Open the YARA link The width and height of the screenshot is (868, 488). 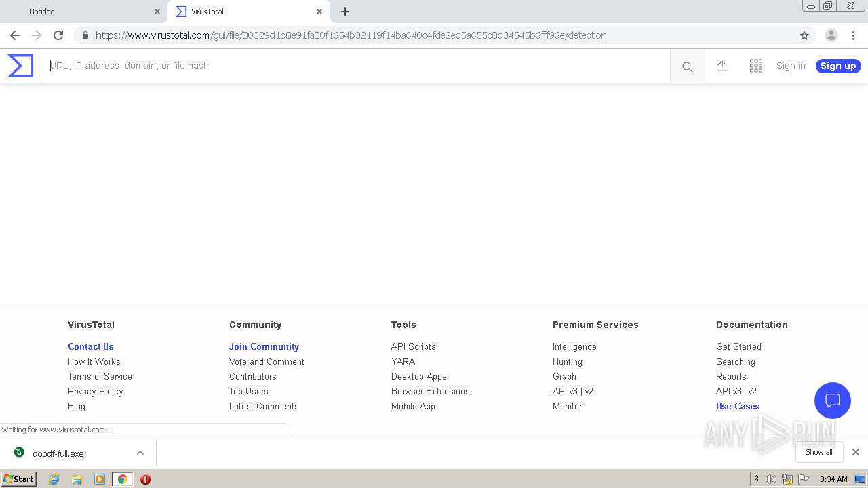tap(403, 361)
